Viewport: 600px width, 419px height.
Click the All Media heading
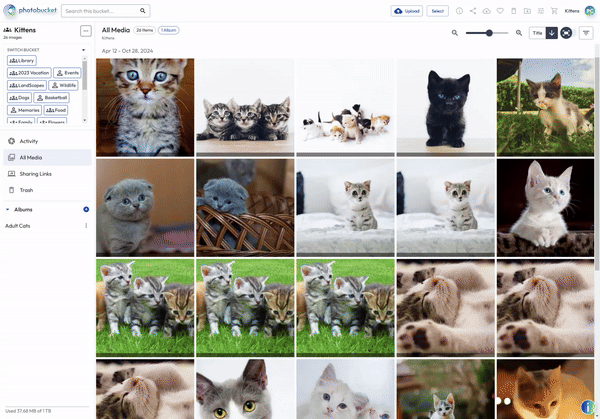point(116,30)
